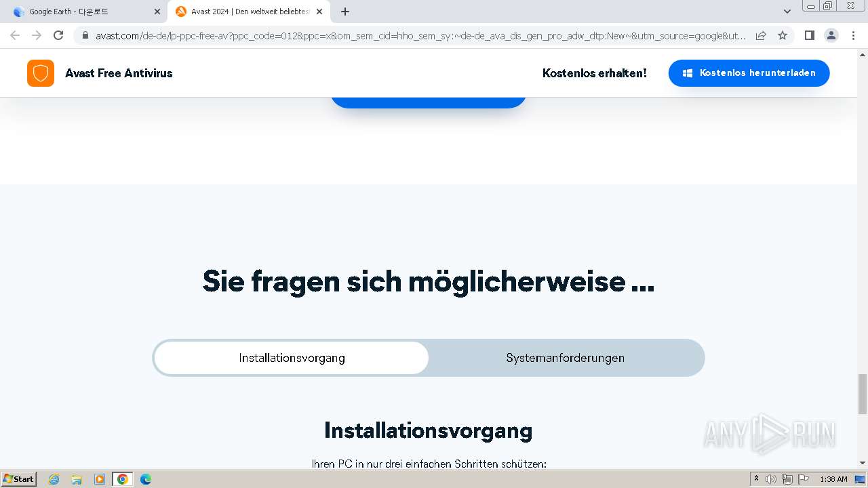Click Kostenlos herunterladen button
This screenshot has height=488, width=868.
pos(749,73)
